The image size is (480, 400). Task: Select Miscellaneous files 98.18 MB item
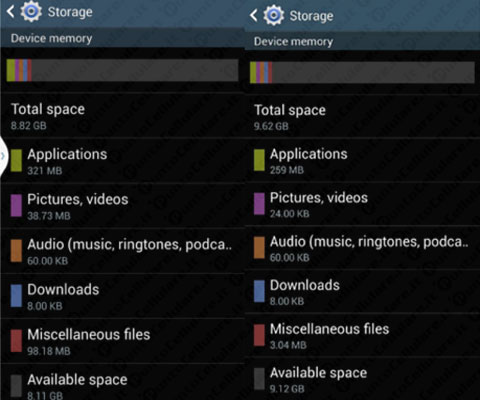122,341
